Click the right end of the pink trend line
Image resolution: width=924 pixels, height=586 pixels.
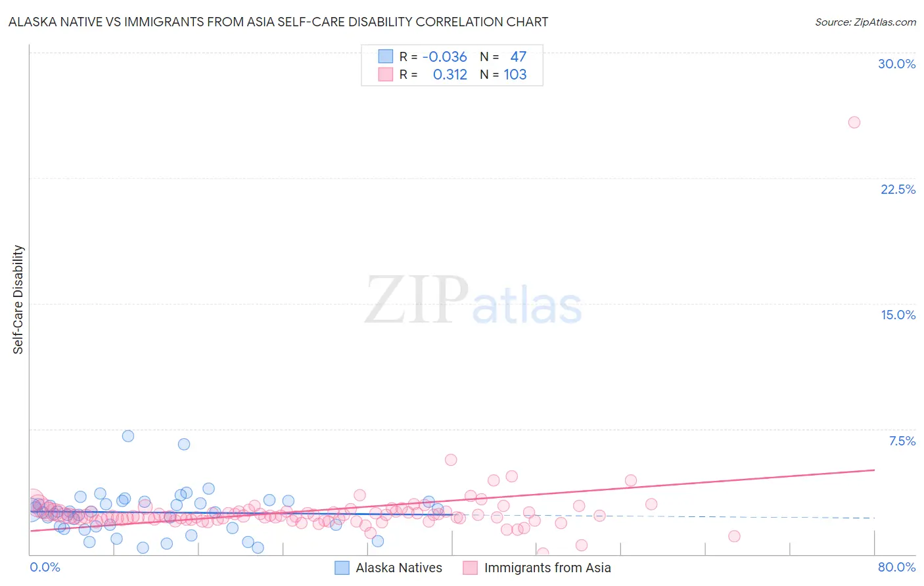coord(874,470)
